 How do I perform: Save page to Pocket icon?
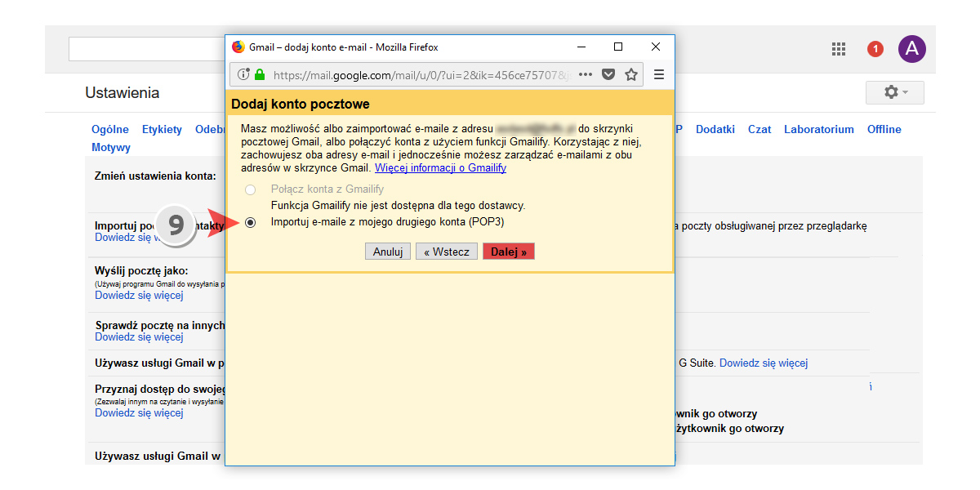point(608,74)
